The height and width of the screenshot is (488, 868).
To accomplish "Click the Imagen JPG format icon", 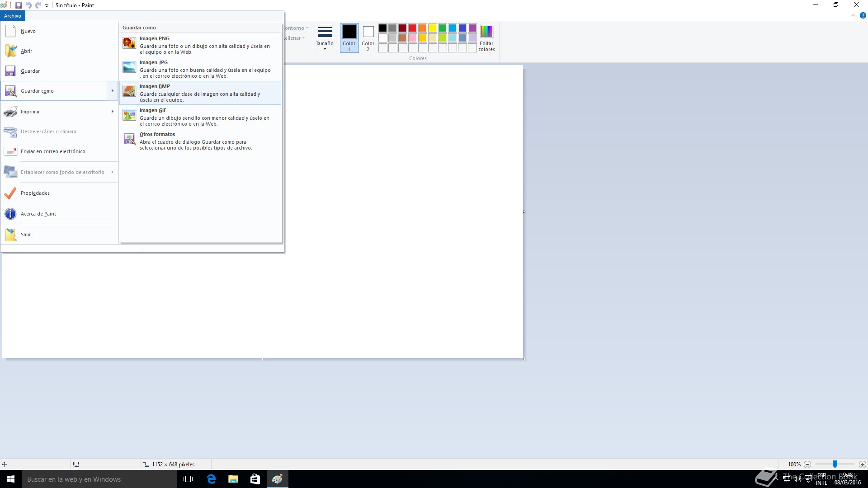I will (129, 67).
